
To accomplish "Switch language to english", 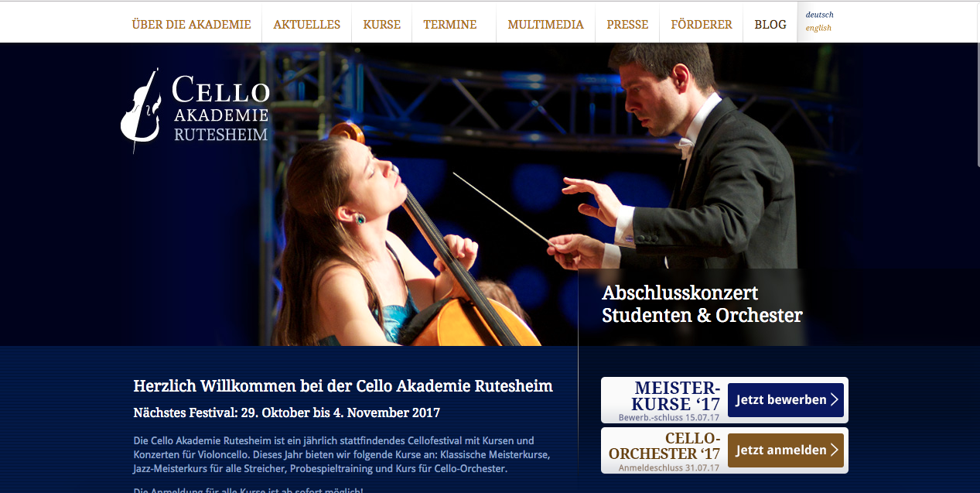I will coord(818,28).
